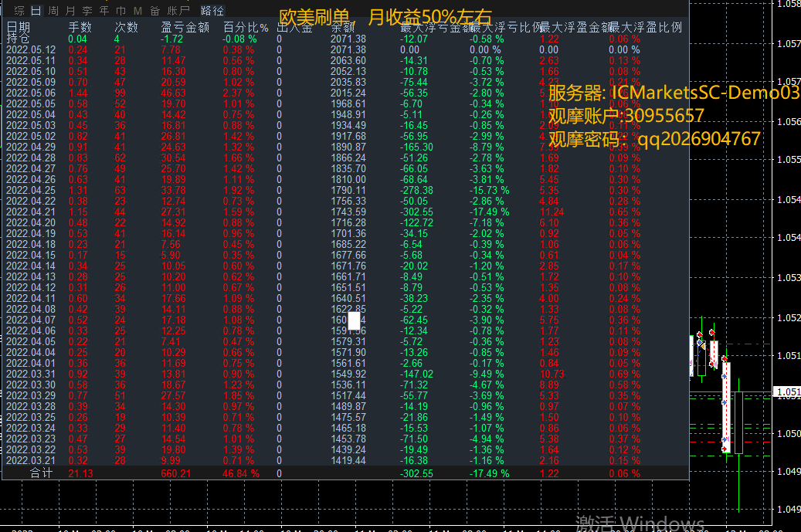Click the 观摩账户 30955657 label

pyautogui.click(x=626, y=116)
